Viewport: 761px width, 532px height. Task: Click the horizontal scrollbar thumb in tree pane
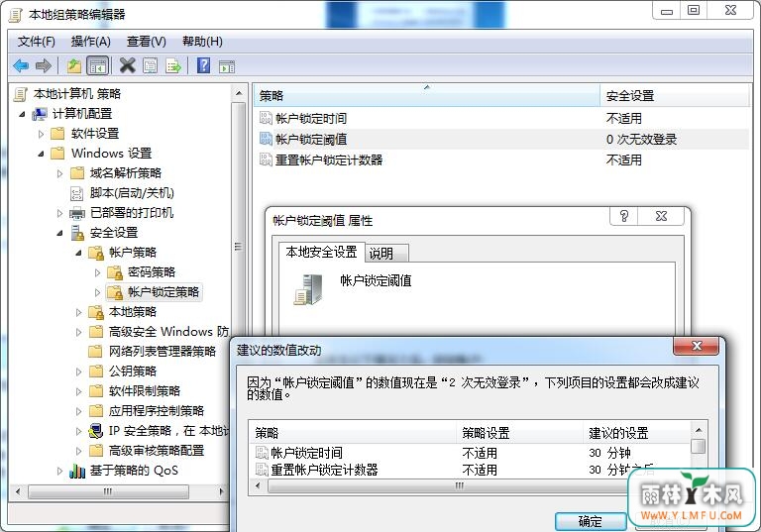pyautogui.click(x=108, y=491)
